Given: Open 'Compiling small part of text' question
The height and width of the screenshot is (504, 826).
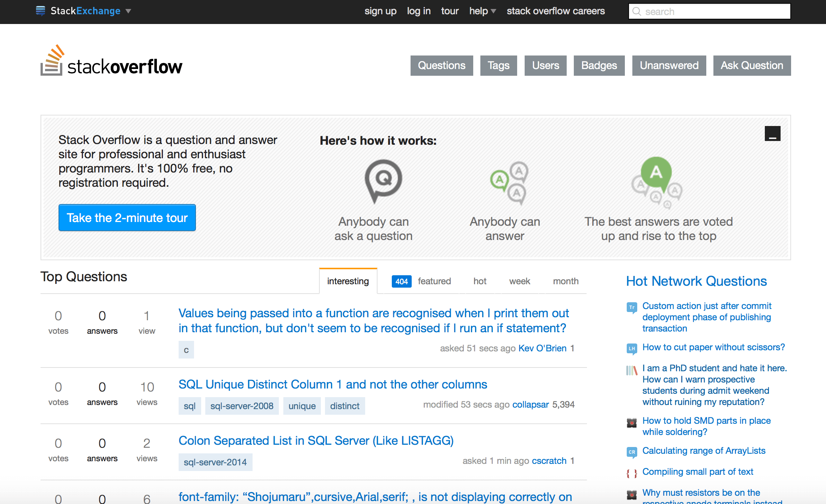Looking at the screenshot, I should [698, 472].
